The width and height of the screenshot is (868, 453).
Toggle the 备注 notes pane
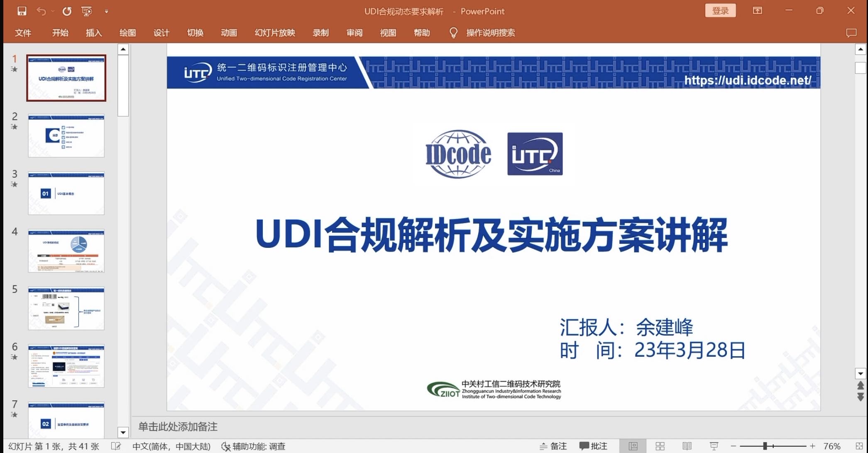coord(553,446)
